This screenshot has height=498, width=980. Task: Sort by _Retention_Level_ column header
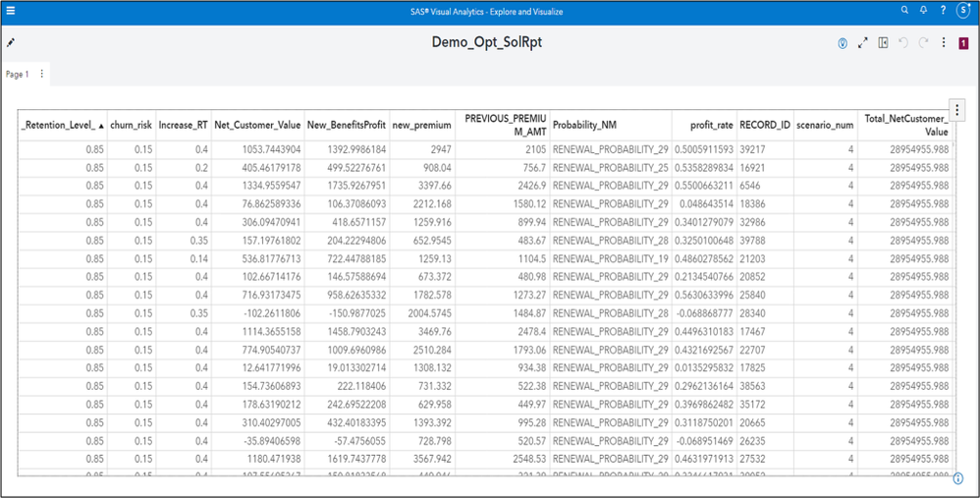(x=62, y=125)
